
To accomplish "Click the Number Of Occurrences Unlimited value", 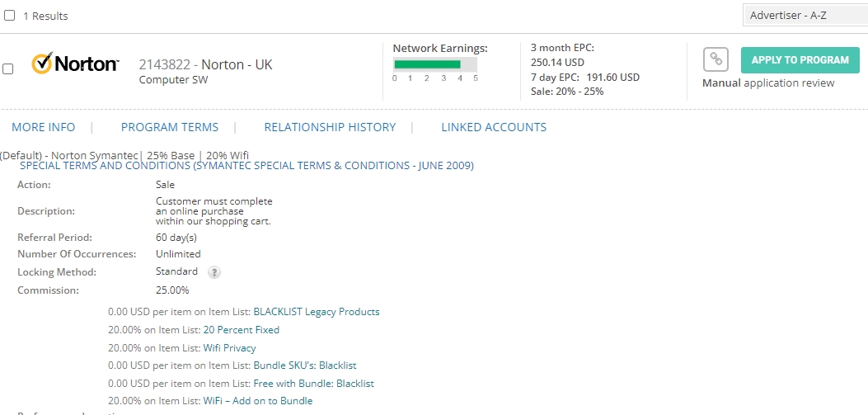I will point(178,254).
